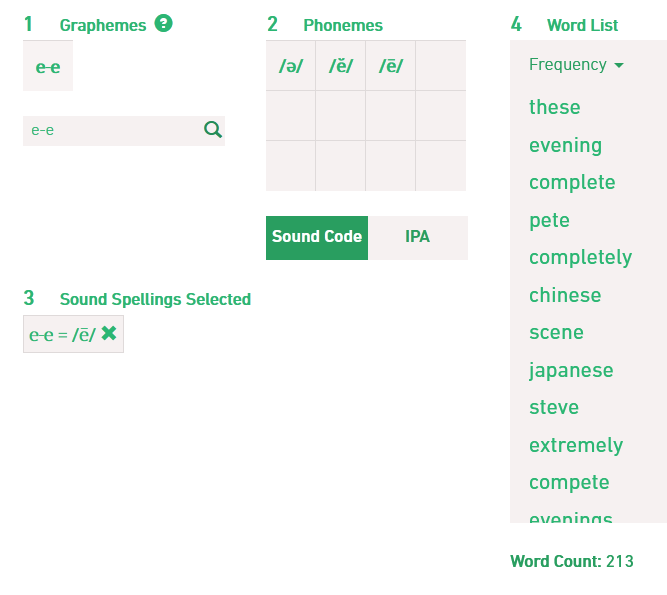Click the word 'completely'

point(581,258)
